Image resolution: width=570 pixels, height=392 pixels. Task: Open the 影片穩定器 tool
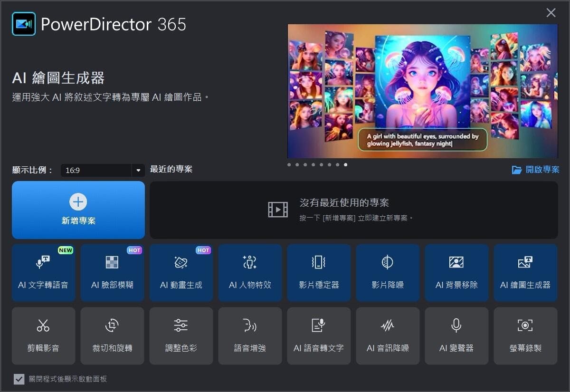[x=319, y=273]
